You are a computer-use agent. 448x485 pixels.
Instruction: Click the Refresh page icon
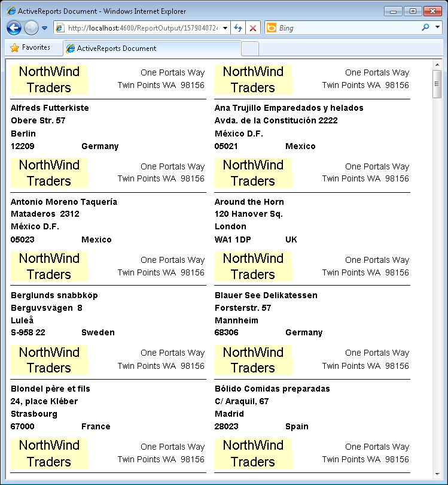coord(238,28)
